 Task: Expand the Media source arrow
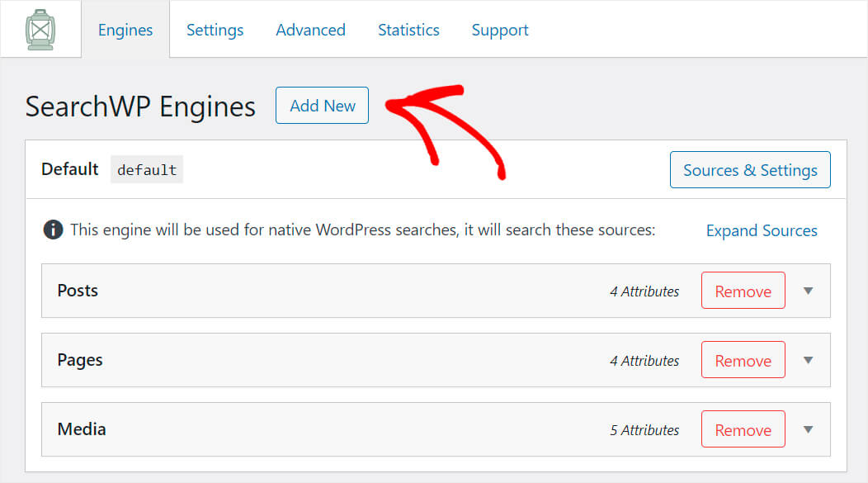[809, 429]
